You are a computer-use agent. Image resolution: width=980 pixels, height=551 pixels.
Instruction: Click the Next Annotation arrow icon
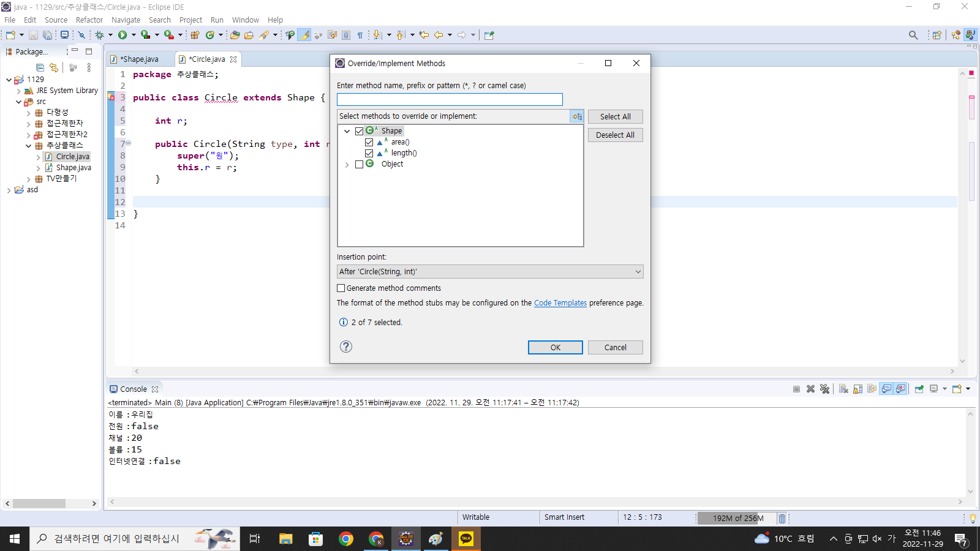tap(377, 35)
